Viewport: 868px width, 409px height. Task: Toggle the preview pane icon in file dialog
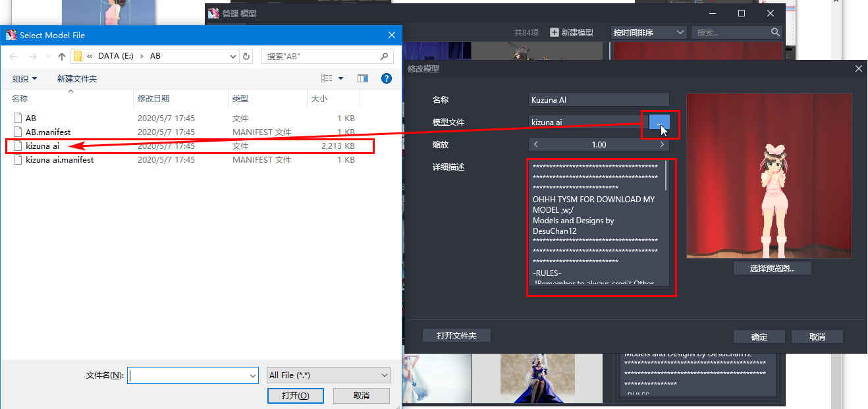click(362, 78)
